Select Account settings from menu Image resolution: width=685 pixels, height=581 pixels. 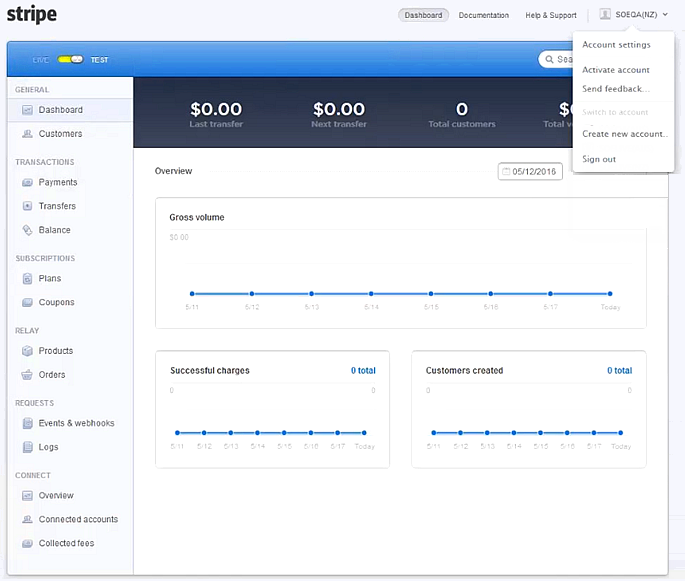pos(616,45)
